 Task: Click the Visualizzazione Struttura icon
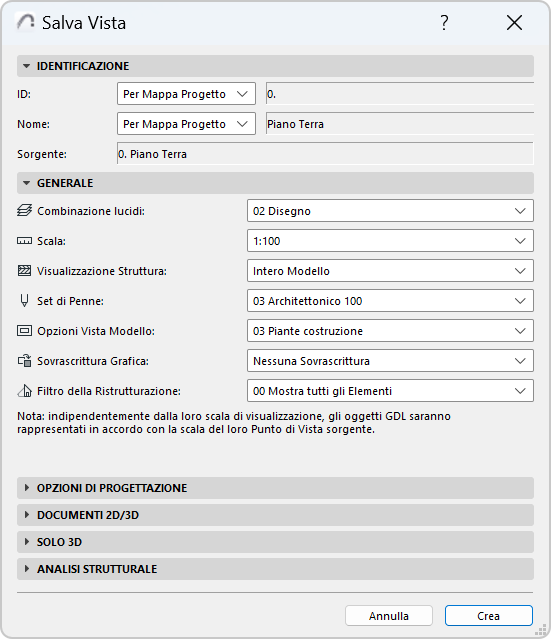pyautogui.click(x=24, y=271)
